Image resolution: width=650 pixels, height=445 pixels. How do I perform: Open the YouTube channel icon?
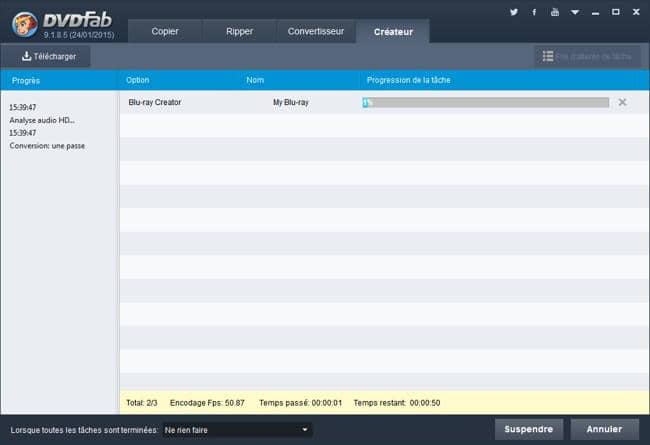coord(554,12)
